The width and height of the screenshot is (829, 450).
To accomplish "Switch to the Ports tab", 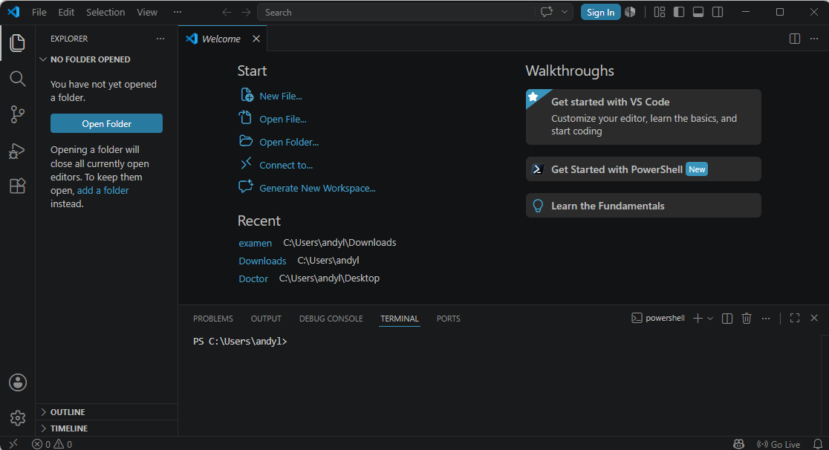I will click(448, 318).
